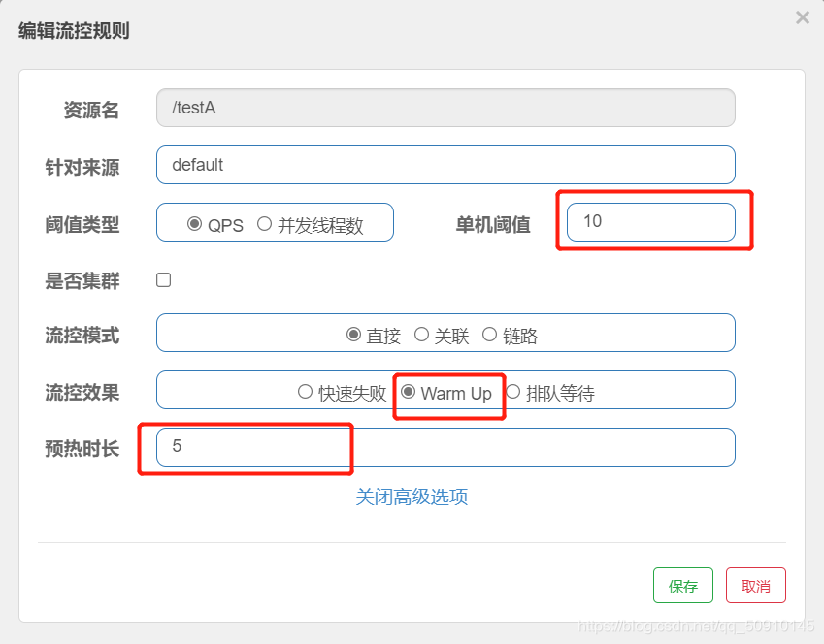Select the 关联 flow control mode
The image size is (824, 644).
(422, 334)
